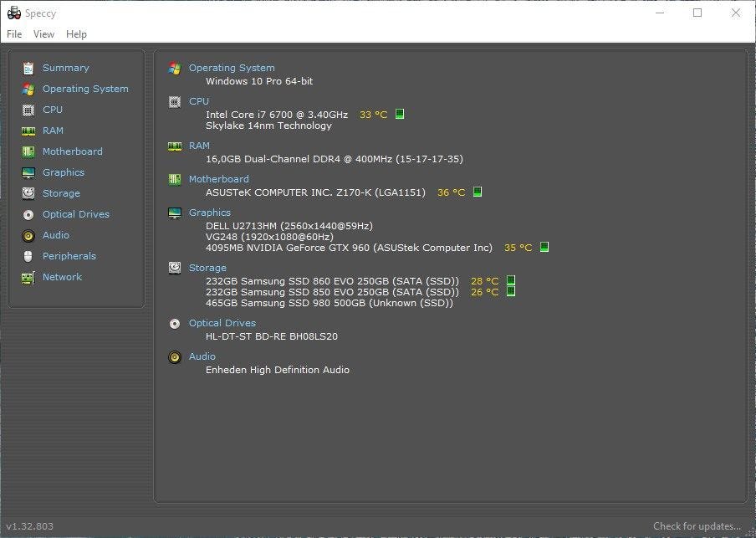Open the View menu
Viewport: 756px width, 538px height.
pos(43,34)
